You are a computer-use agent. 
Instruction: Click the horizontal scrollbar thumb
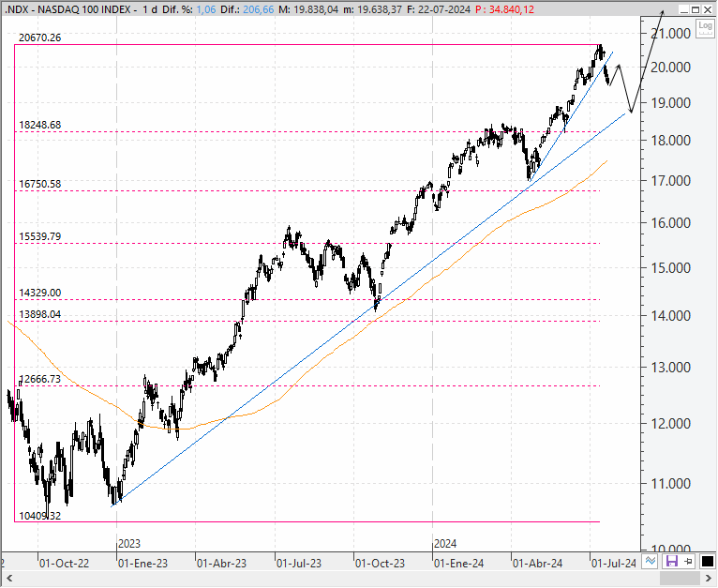tap(680, 578)
